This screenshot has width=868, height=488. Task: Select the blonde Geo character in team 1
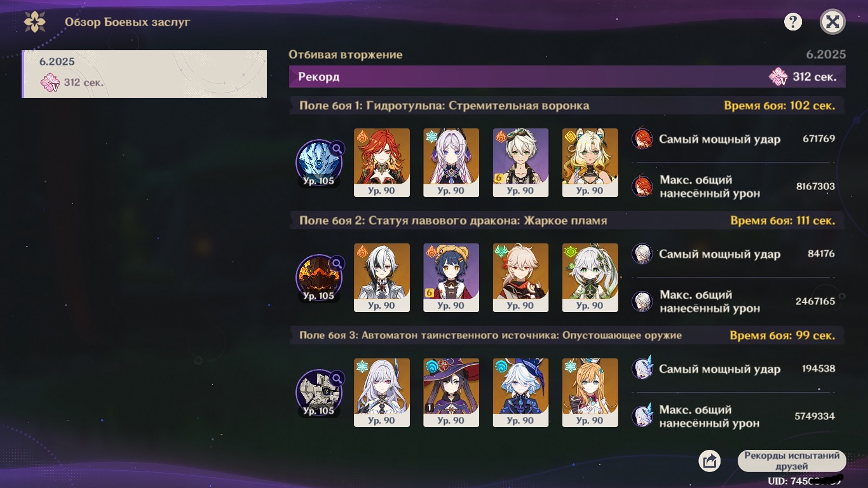pos(590,163)
